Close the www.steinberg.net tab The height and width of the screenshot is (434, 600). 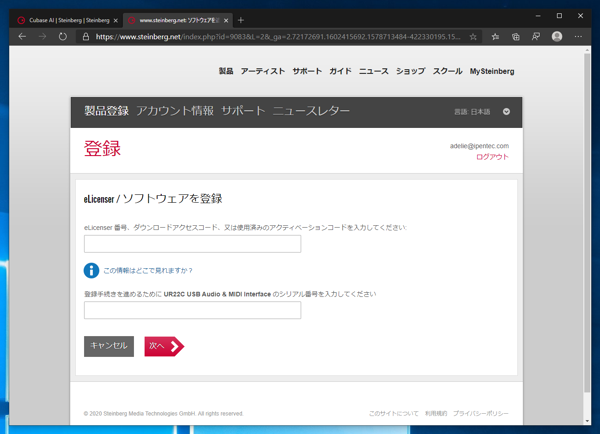[x=226, y=21]
